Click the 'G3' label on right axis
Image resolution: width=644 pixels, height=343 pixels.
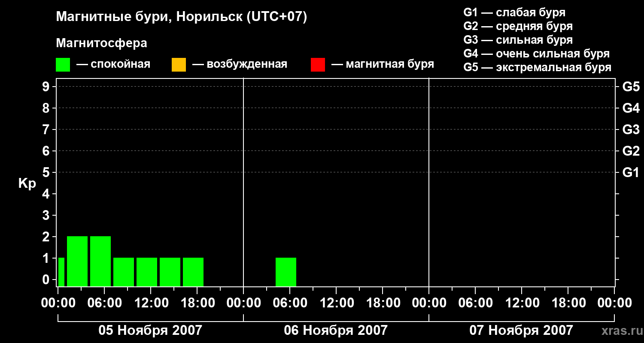tap(631, 129)
